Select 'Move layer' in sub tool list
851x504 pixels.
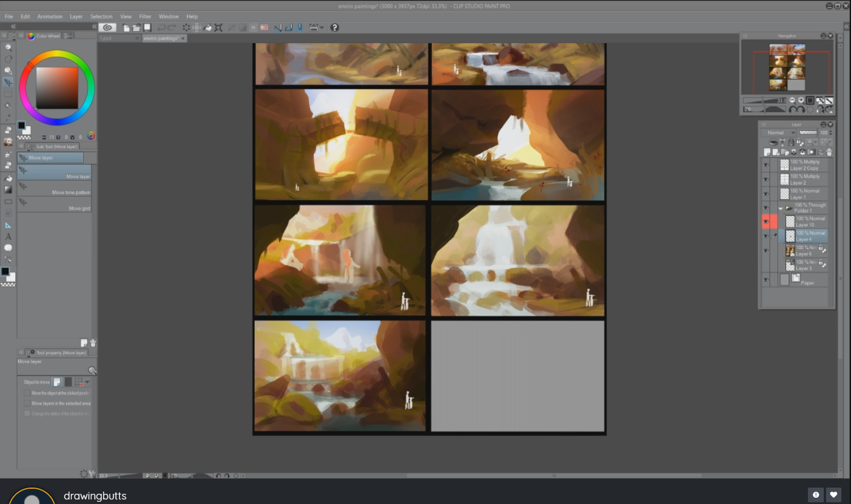click(54, 173)
